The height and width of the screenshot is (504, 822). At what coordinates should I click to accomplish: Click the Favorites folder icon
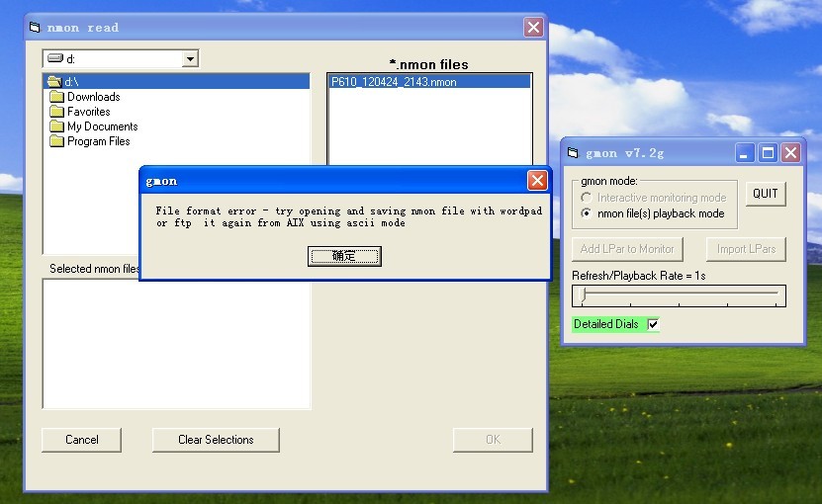56,112
